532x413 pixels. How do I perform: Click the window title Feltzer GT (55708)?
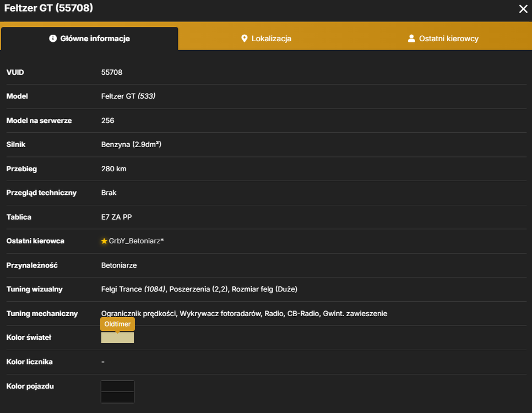pos(48,8)
